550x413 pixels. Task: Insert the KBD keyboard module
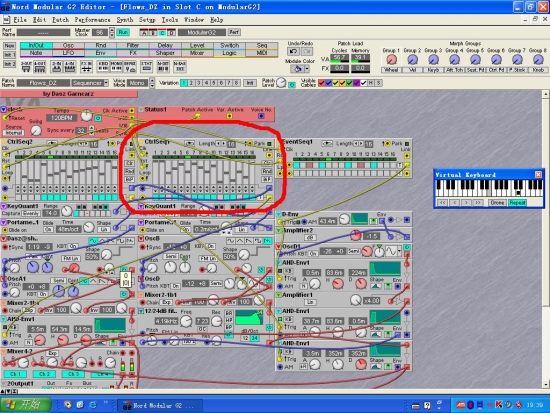[103, 67]
